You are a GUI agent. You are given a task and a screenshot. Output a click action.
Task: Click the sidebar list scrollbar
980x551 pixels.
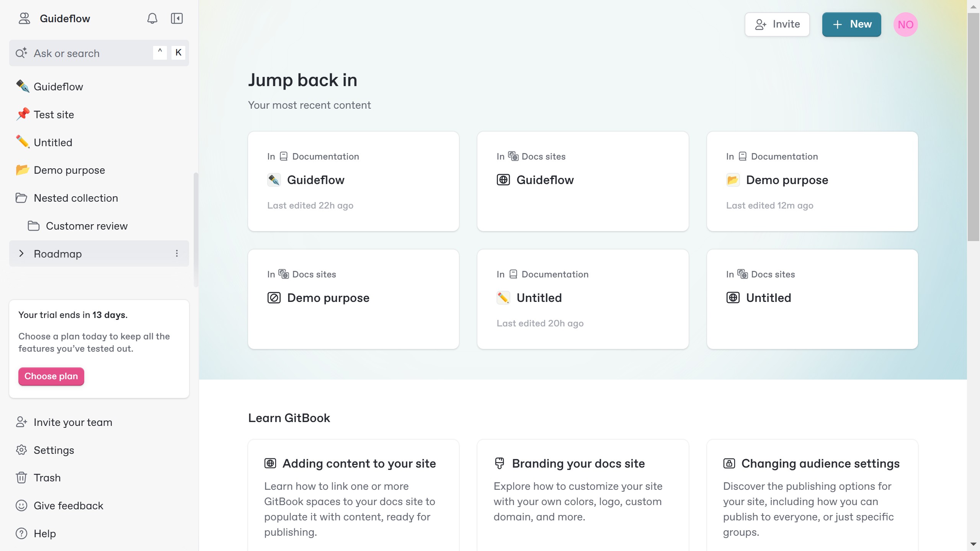(x=196, y=230)
